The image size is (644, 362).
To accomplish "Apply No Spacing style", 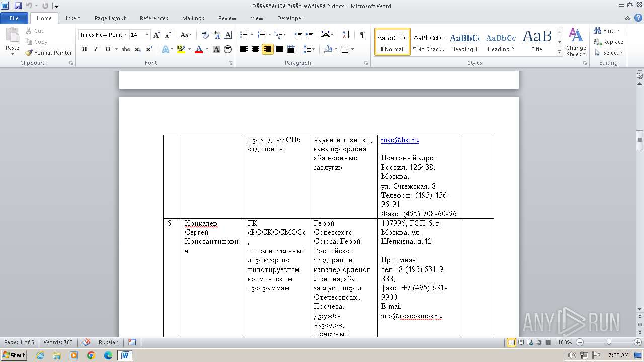I will click(428, 42).
